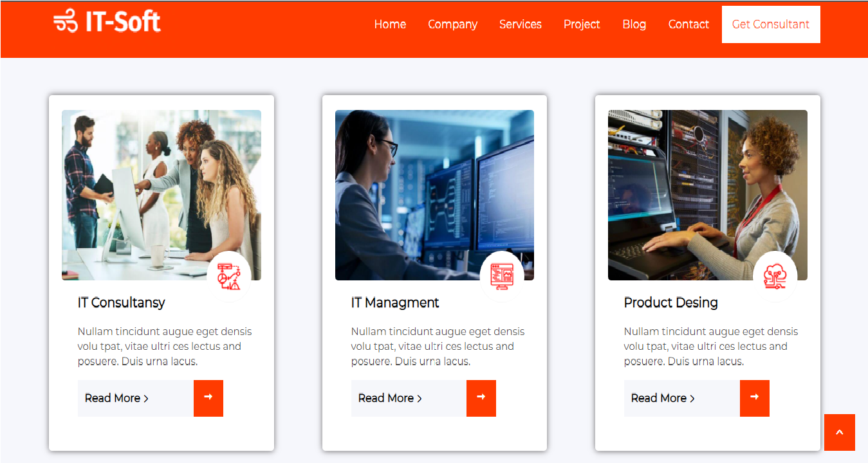Select the Product Desing cloud icon

(x=776, y=275)
